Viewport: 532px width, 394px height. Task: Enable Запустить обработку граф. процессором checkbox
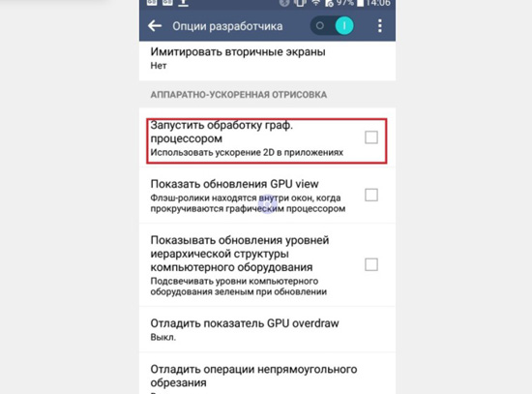tap(371, 137)
